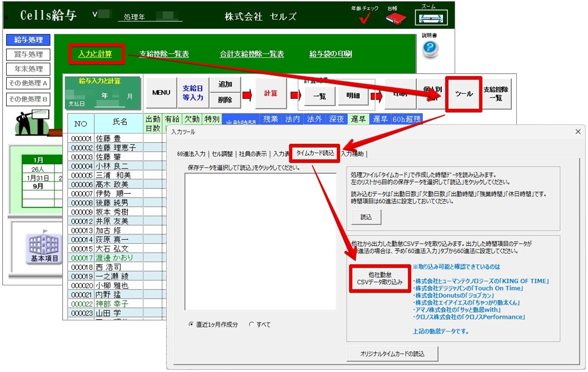Open the 支給控除一覧表 link
The image size is (588, 372).
pyautogui.click(x=164, y=54)
